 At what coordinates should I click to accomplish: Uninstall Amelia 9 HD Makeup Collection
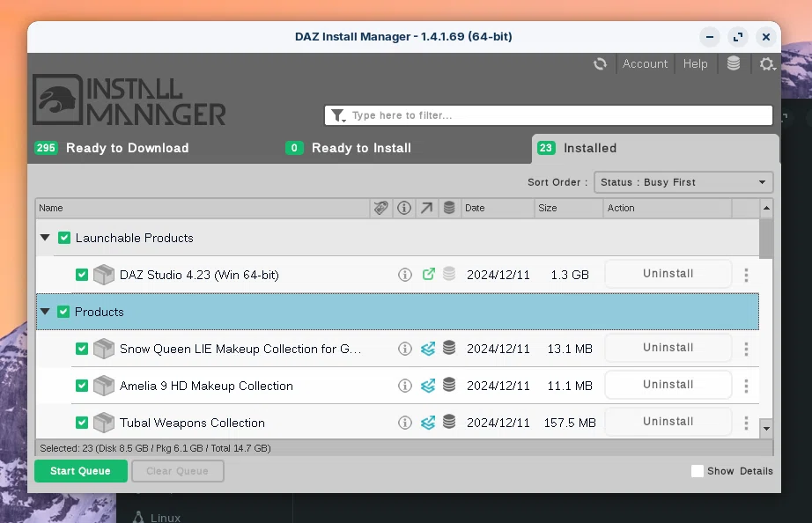tap(668, 385)
